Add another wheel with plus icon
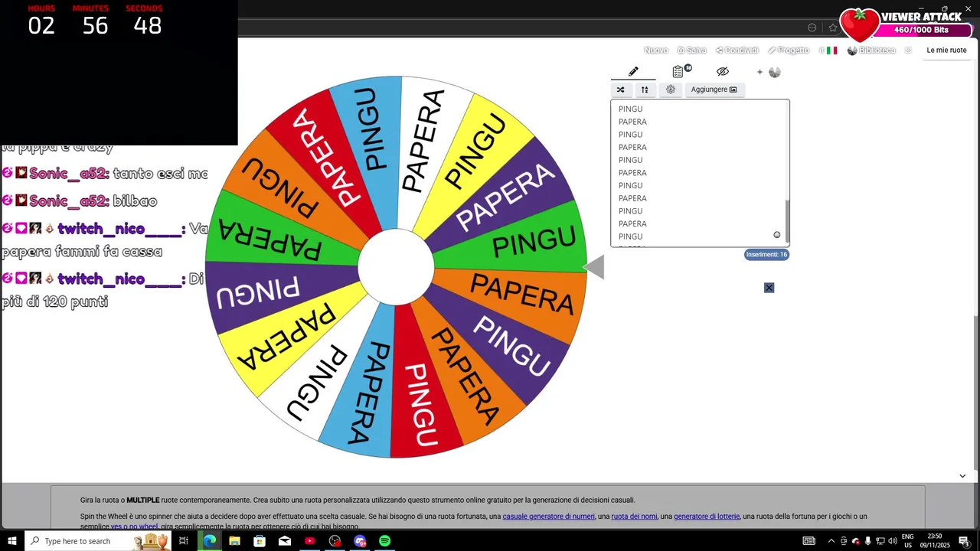The height and width of the screenshot is (551, 980). pos(760,72)
